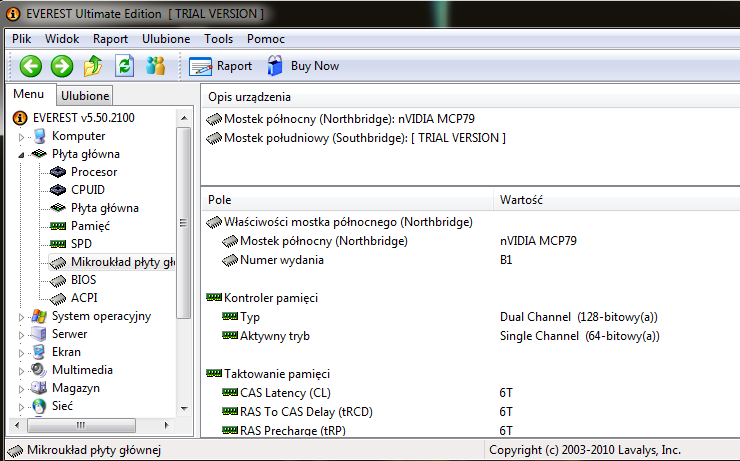
Task: Click the BIOS chip icon in tree
Action: pos(58,281)
